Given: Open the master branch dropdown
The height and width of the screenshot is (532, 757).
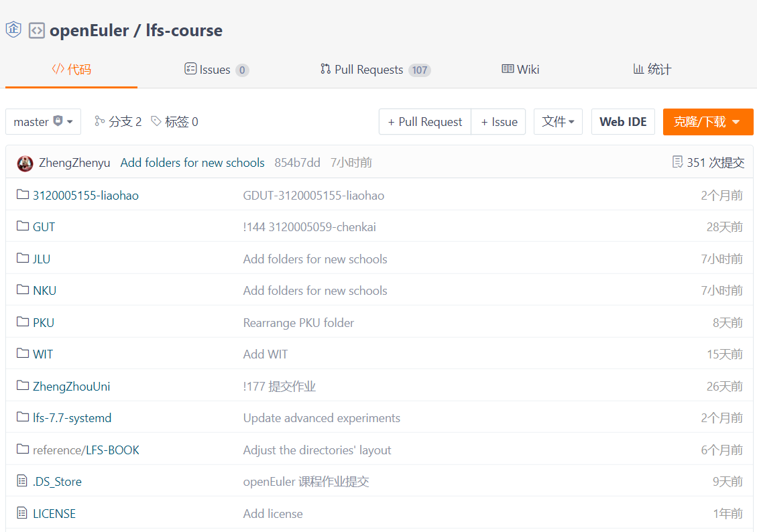Looking at the screenshot, I should (43, 122).
